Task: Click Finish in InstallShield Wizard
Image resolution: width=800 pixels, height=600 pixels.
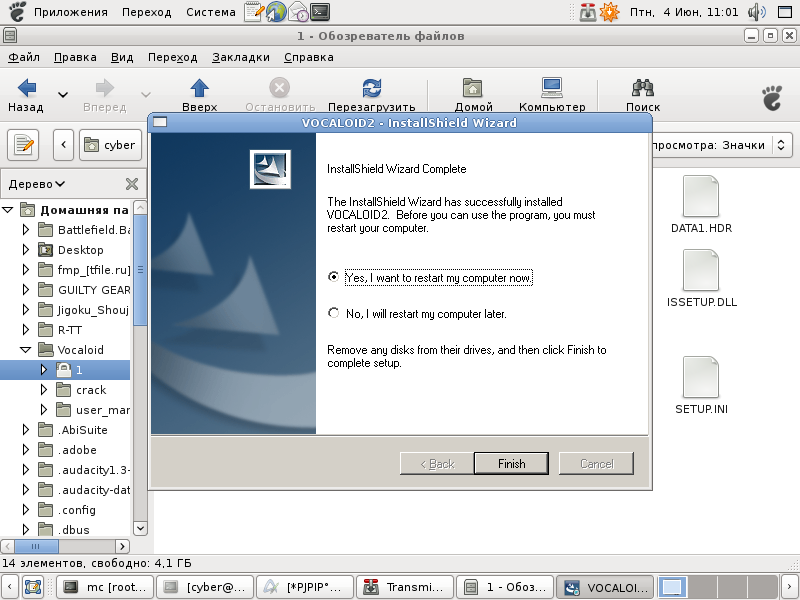Action: pyautogui.click(x=511, y=463)
